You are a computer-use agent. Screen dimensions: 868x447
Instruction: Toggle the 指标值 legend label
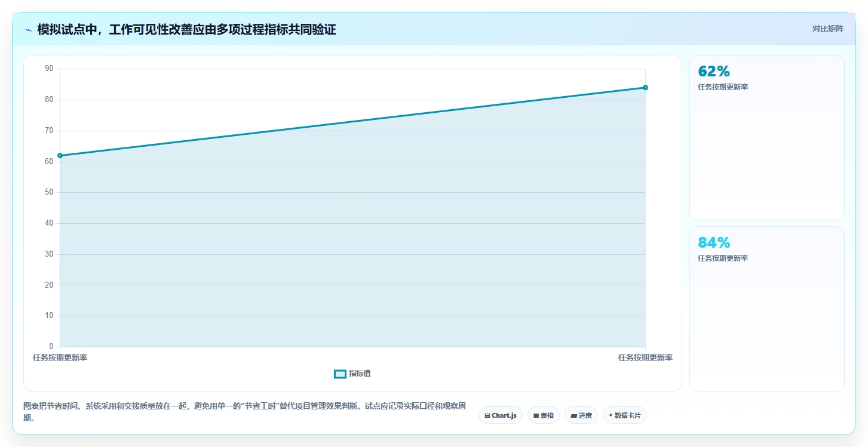pos(360,374)
